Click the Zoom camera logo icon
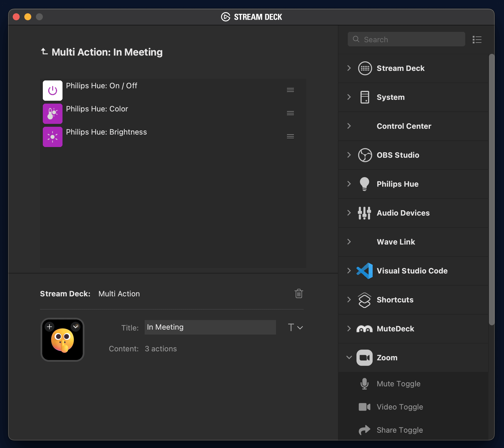Screen dimensions: 504x448 [x=365, y=358]
